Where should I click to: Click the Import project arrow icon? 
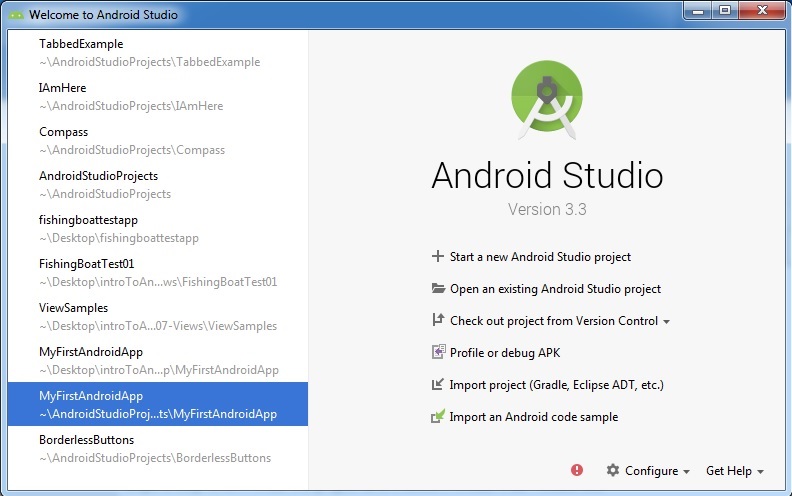[x=437, y=384]
